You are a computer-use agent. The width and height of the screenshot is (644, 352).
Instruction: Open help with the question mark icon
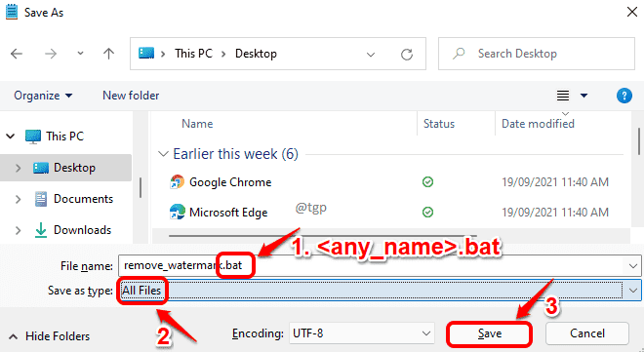pyautogui.click(x=624, y=96)
